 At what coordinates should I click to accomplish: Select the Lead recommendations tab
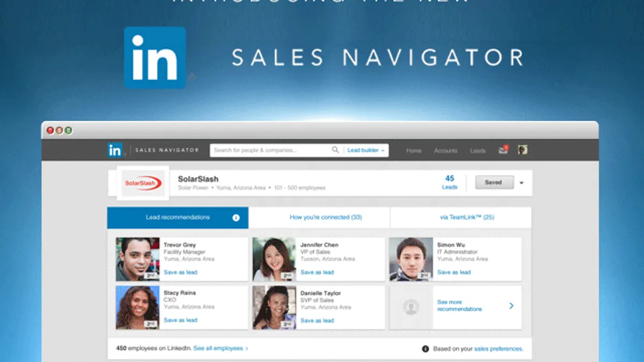coord(178,218)
